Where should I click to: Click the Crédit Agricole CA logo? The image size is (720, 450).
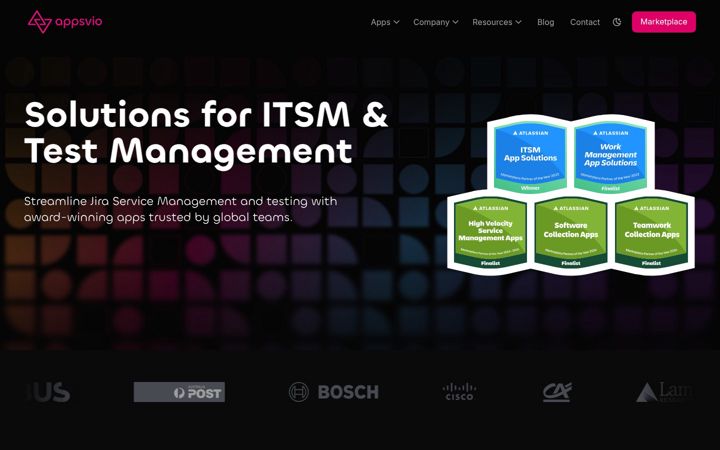tap(557, 392)
